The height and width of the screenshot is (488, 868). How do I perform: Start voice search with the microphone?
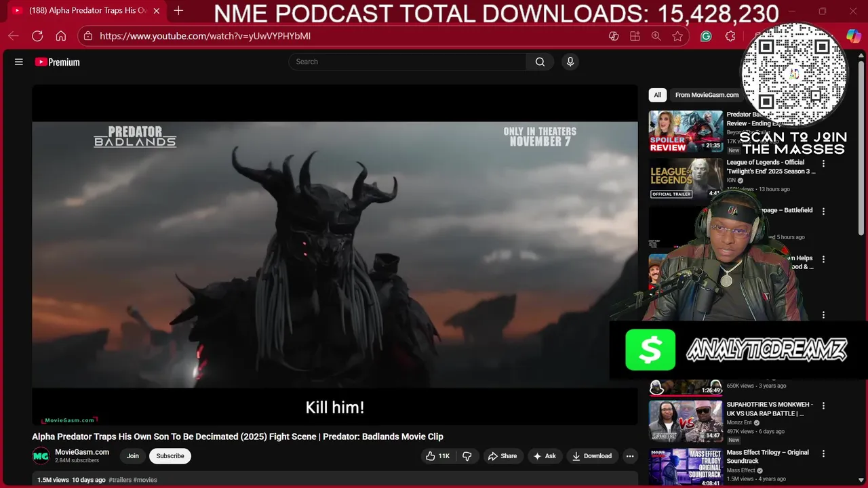pyautogui.click(x=570, y=62)
